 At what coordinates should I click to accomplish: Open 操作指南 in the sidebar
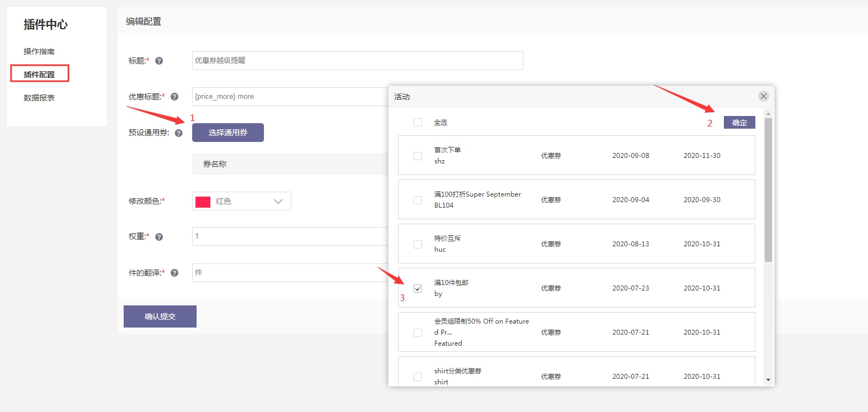[x=39, y=51]
